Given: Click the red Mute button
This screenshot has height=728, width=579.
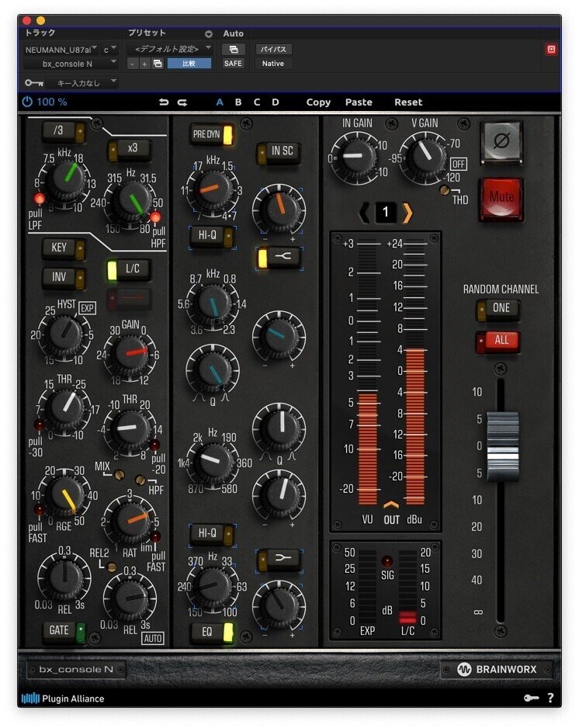Looking at the screenshot, I should (x=501, y=198).
